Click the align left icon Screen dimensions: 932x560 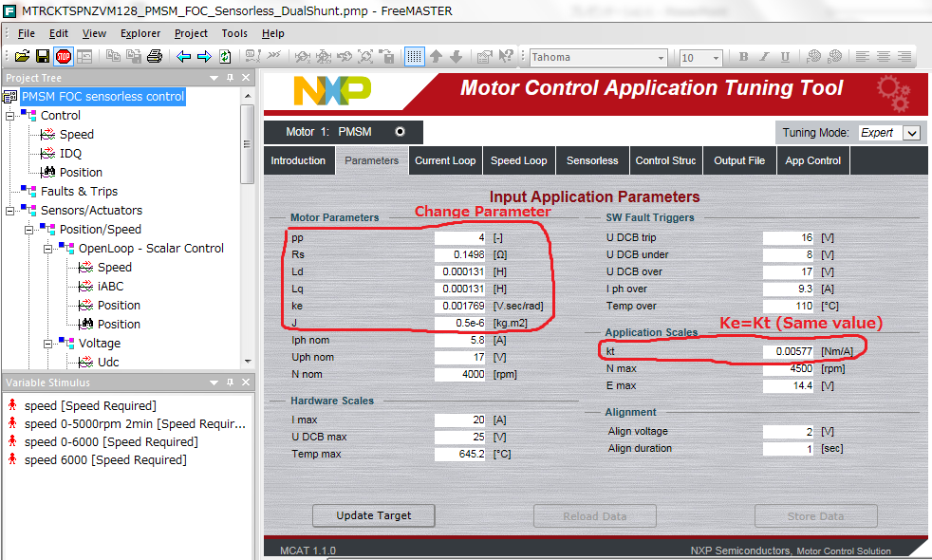(x=863, y=57)
